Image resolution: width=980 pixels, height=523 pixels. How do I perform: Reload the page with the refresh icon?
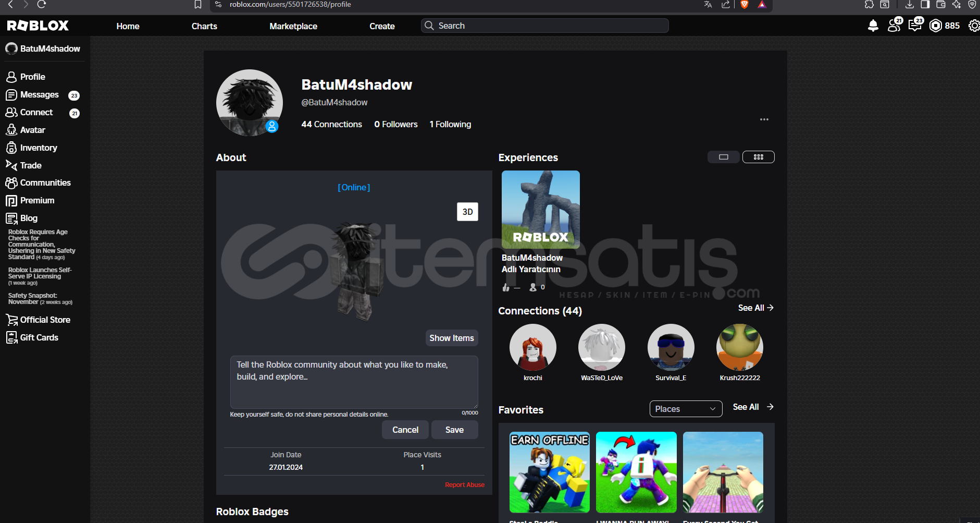[x=42, y=4]
